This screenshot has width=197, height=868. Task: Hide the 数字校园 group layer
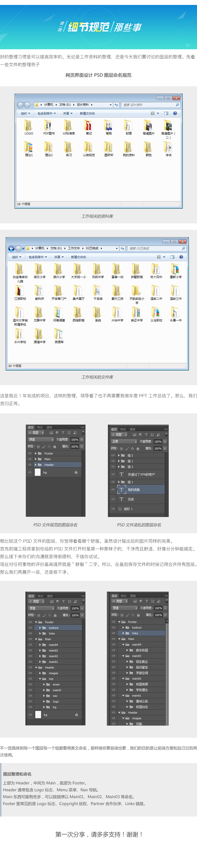[114, 650]
